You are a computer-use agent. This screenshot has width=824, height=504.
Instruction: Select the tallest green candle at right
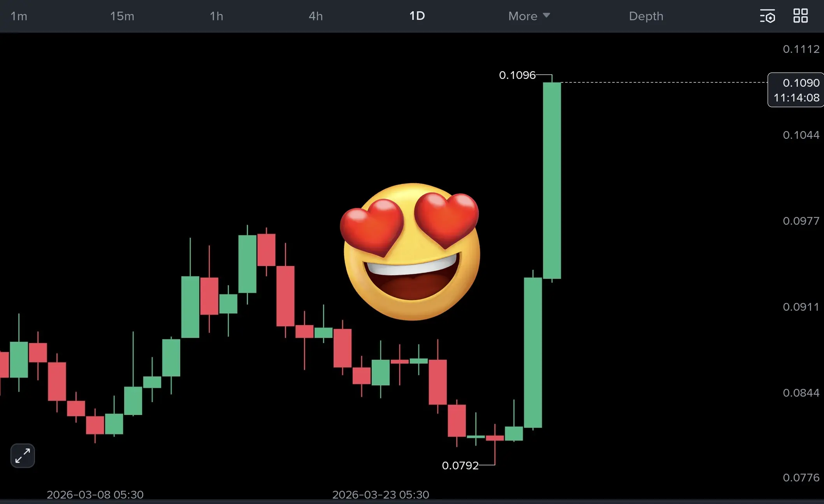[552, 180]
